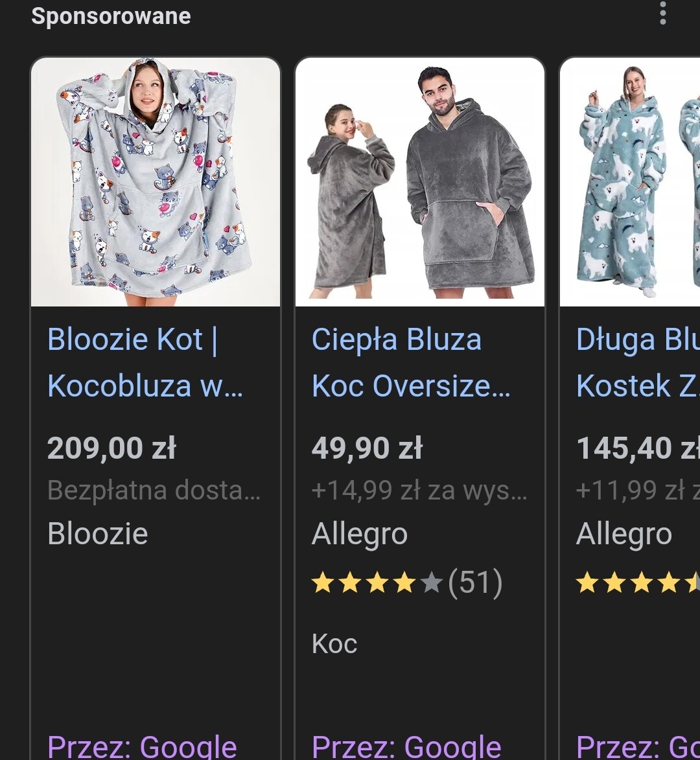Click the star rating with 51 reviews

pos(407,582)
